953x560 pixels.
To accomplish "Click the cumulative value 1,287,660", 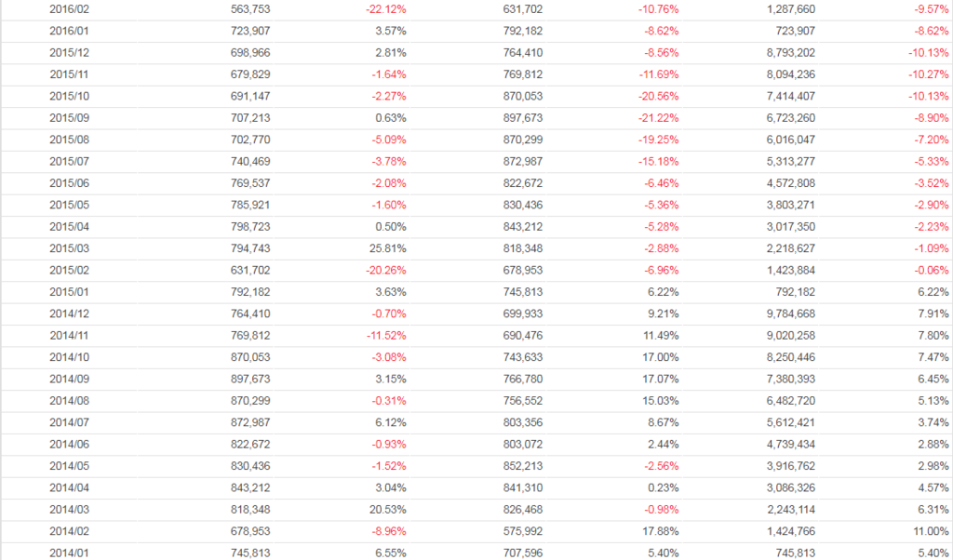I will (790, 9).
